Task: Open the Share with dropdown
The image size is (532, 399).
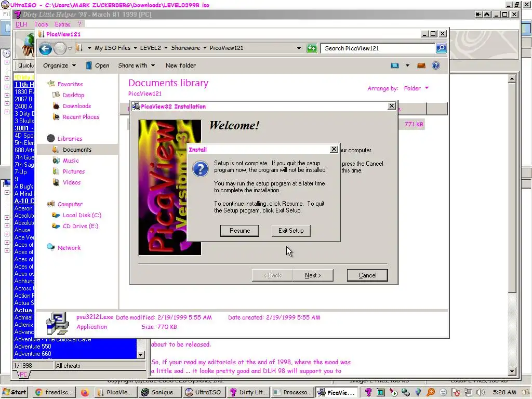Action: coord(137,65)
